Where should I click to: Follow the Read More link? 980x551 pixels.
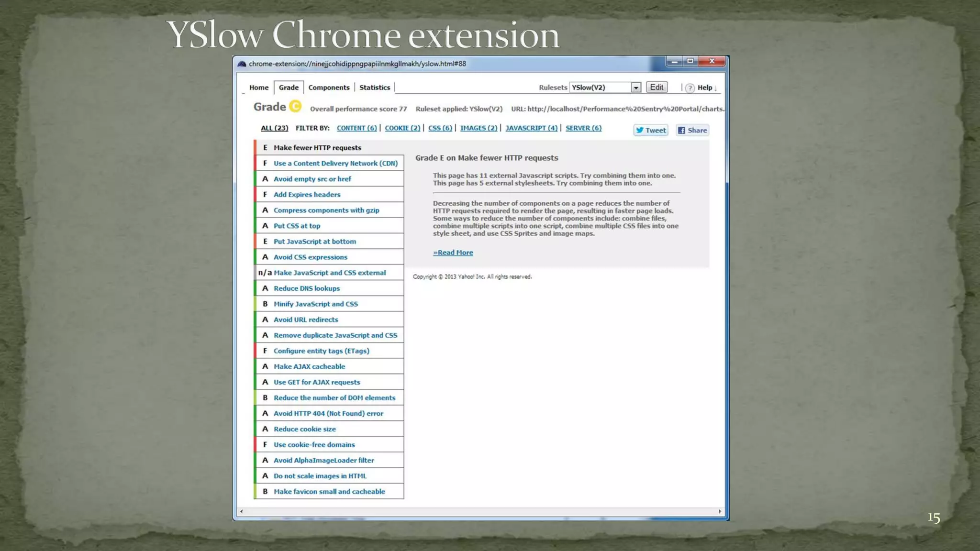pos(453,253)
